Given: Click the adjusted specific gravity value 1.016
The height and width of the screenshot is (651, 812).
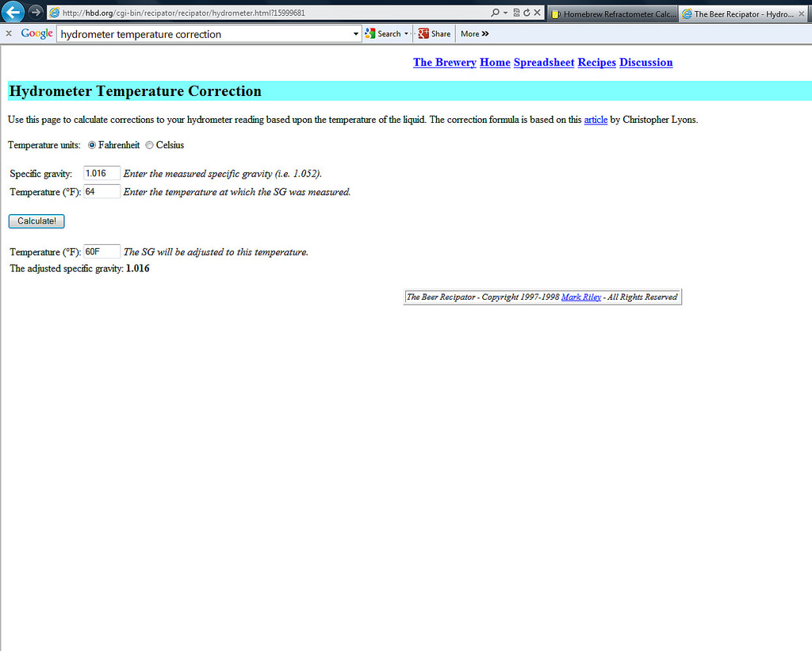Looking at the screenshot, I should click(138, 268).
